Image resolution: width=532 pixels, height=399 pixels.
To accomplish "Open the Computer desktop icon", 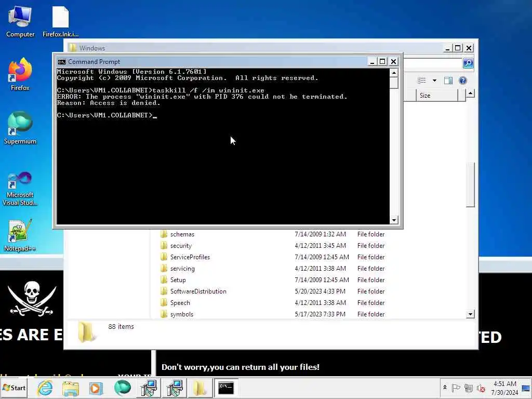I will (20, 22).
